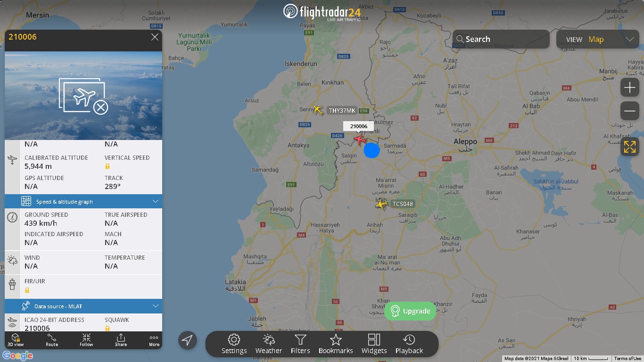The width and height of the screenshot is (644, 362).
Task: Open the VIEW Map dropdown
Action: tap(598, 39)
